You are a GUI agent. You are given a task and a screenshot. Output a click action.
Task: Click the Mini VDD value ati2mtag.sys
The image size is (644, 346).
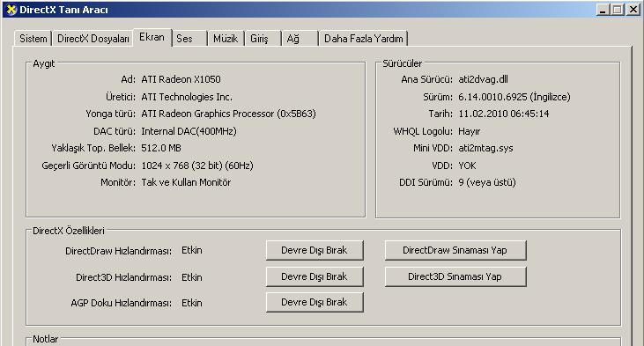click(486, 148)
